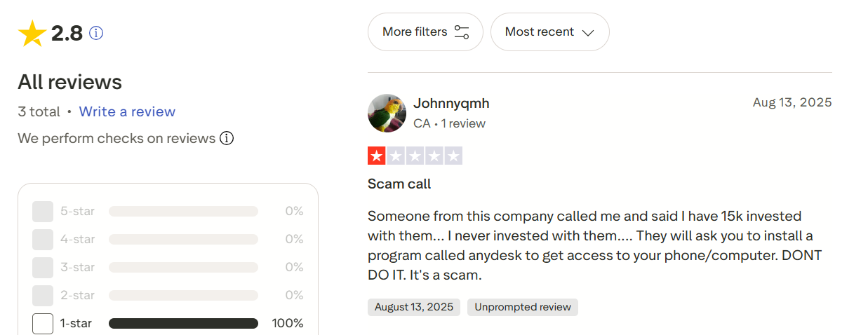Click the August 13, 2025 tag
868x335 pixels.
pos(413,307)
